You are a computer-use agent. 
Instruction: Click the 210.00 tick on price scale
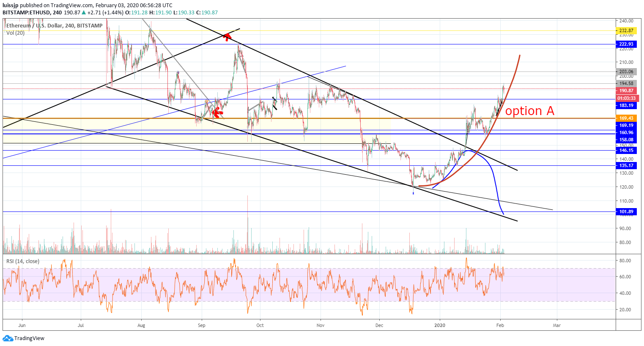pos(626,62)
